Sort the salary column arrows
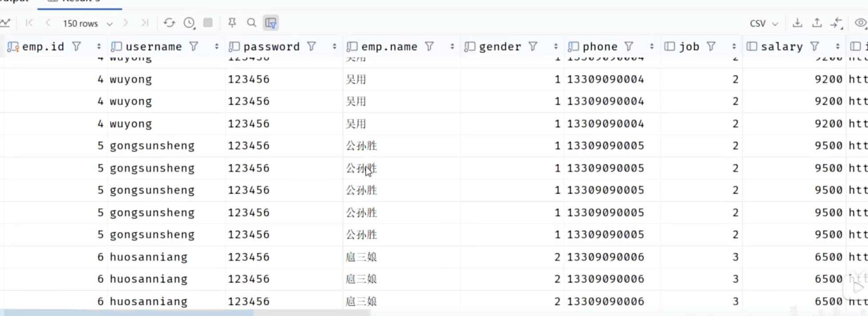Viewport: 868px width, 316px height. [x=837, y=46]
